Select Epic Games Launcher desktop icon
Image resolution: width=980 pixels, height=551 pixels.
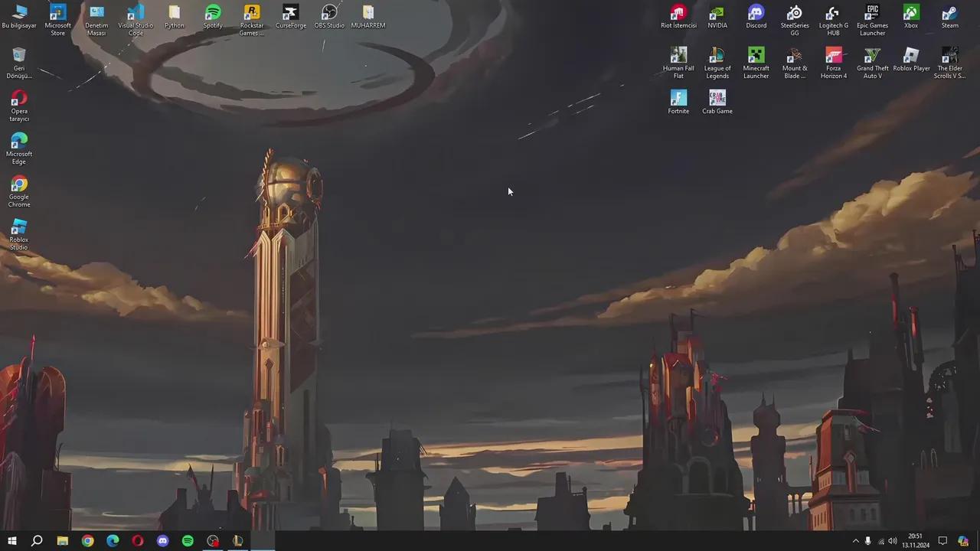[872, 21]
